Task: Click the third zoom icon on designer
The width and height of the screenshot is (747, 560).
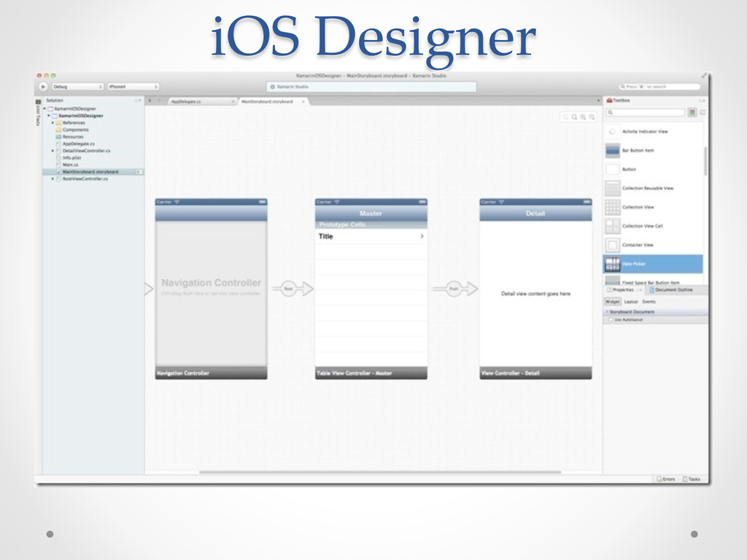Action: [583, 117]
